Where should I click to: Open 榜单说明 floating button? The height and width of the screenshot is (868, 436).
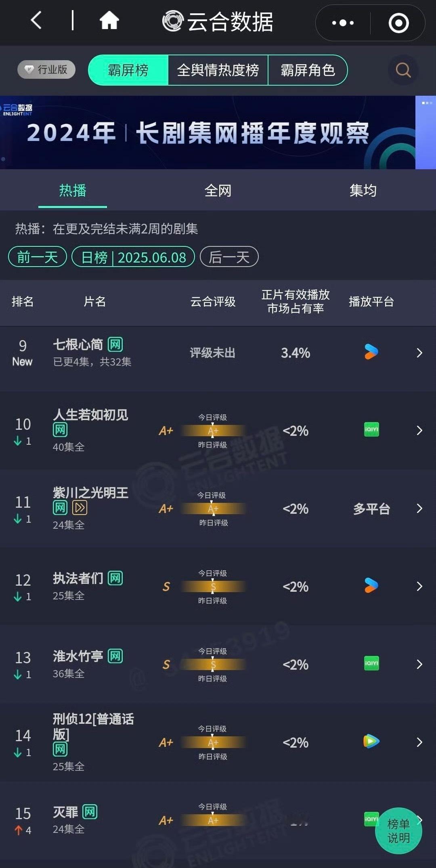click(x=398, y=830)
